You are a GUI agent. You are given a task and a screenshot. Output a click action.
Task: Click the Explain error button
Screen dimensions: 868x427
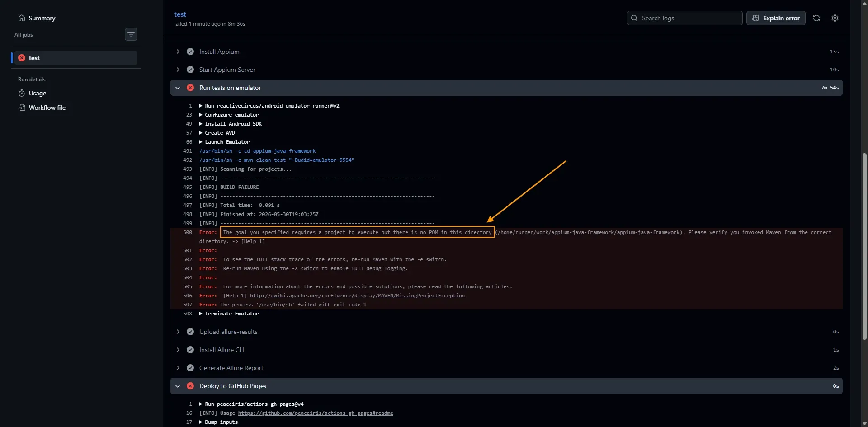point(776,18)
